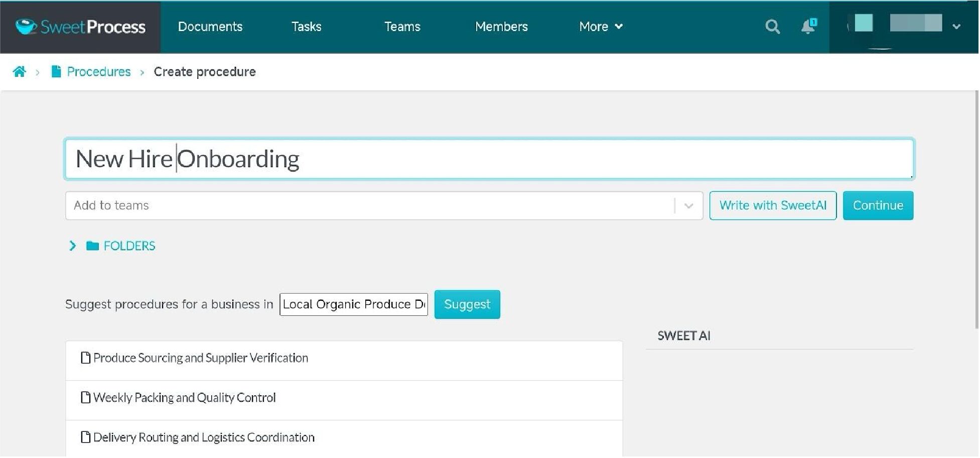980x458 pixels.
Task: Click the document icon beside Delivery Routing
Action: (x=86, y=437)
